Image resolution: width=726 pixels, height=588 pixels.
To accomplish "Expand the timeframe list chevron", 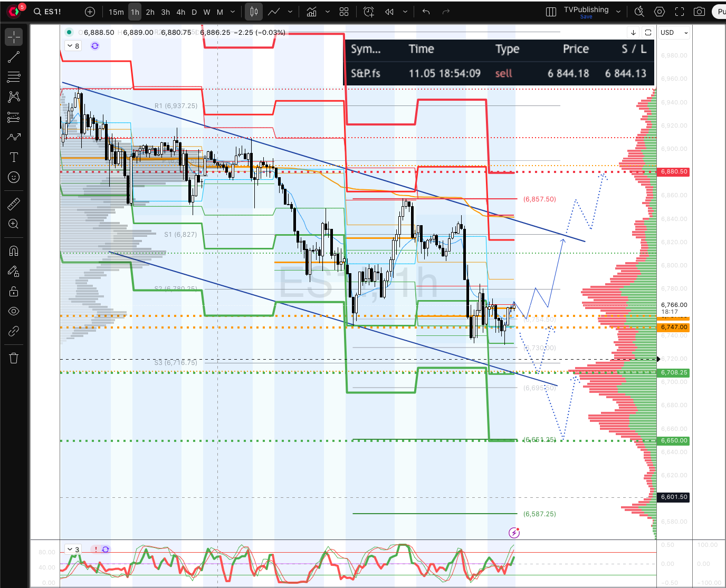I will click(233, 12).
